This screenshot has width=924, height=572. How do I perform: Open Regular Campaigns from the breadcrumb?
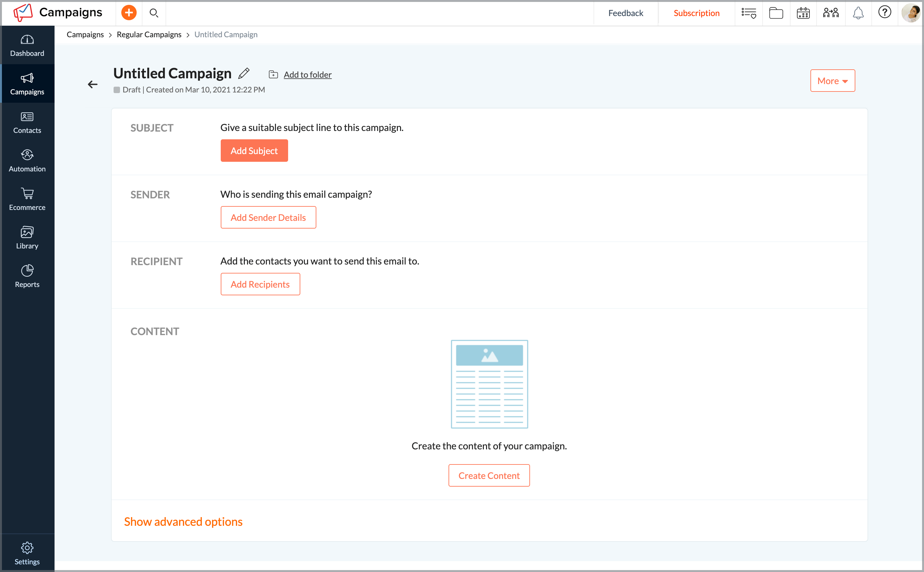149,34
